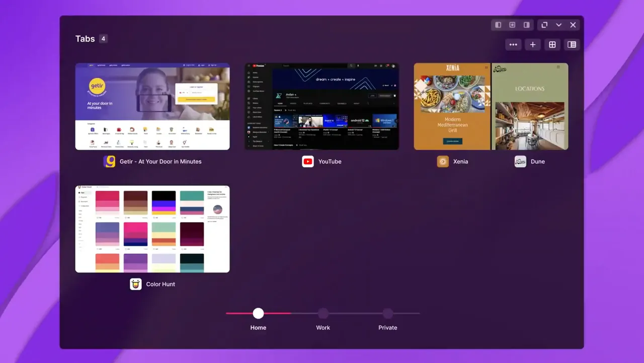
Task: Click the black and purple palette in Color Hunt
Action: tap(164, 202)
